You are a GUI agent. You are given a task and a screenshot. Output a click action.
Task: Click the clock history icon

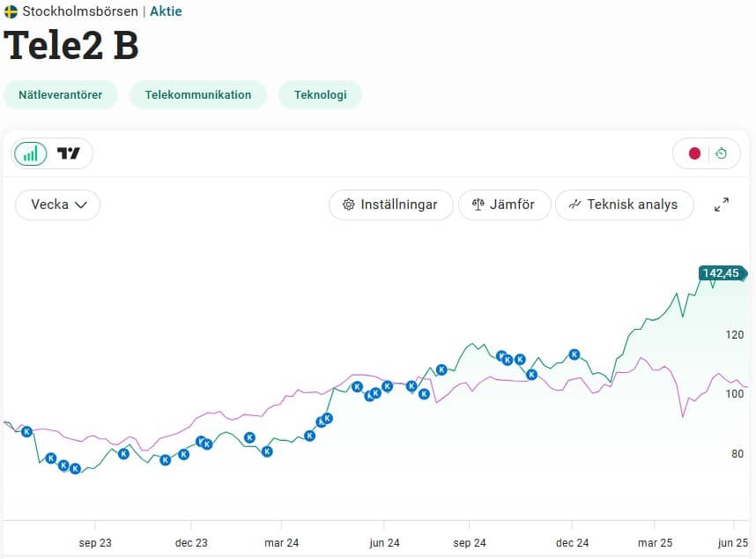pos(722,153)
